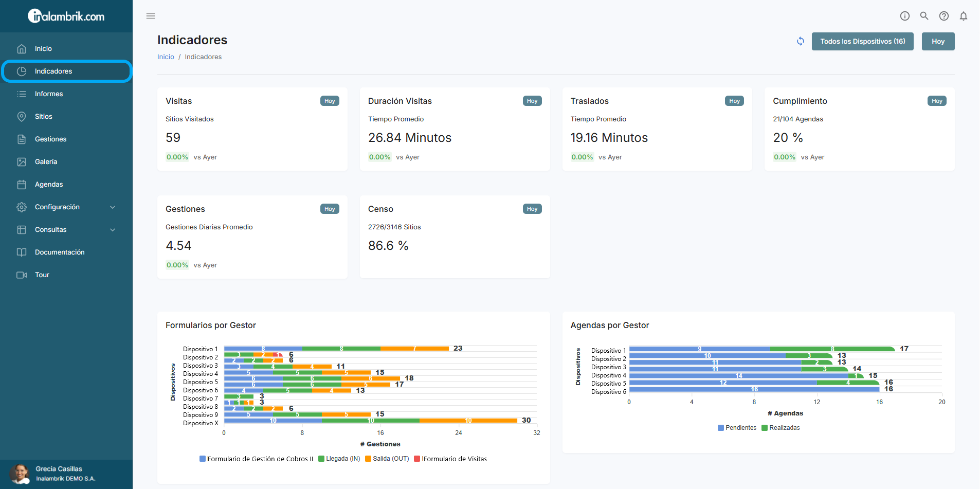Click the Inicio home icon in sidebar
This screenshot has height=489, width=980.
click(22, 48)
